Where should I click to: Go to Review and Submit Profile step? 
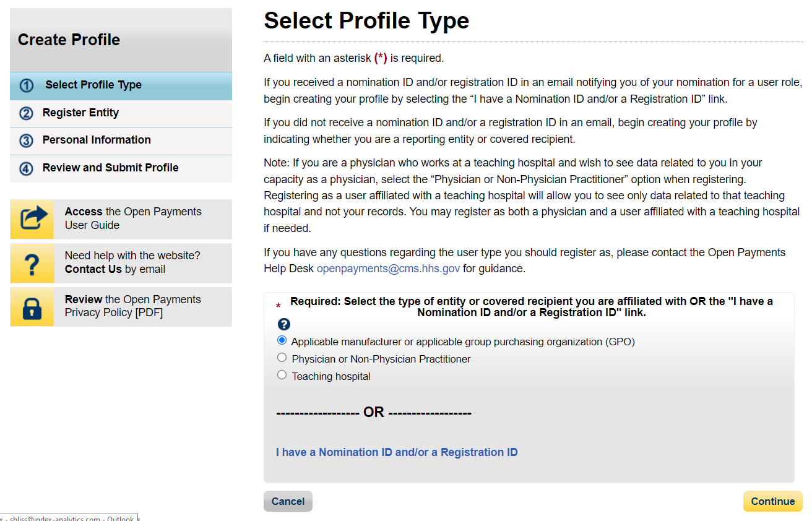110,168
